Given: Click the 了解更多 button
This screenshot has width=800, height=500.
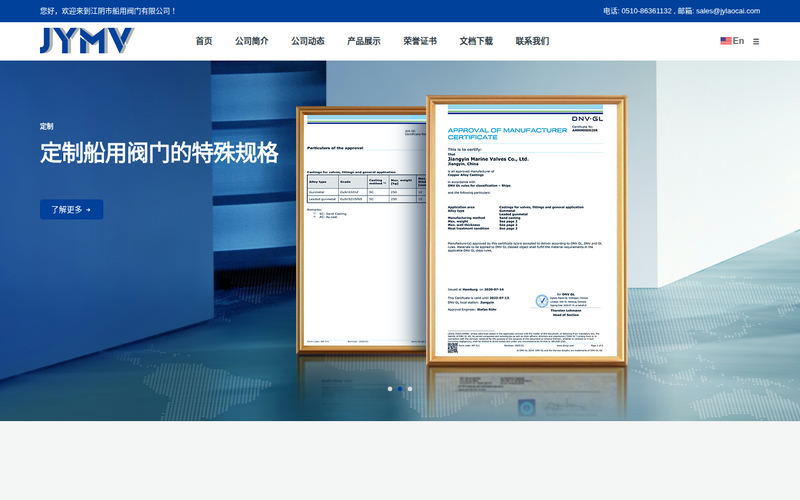Looking at the screenshot, I should tap(71, 209).
